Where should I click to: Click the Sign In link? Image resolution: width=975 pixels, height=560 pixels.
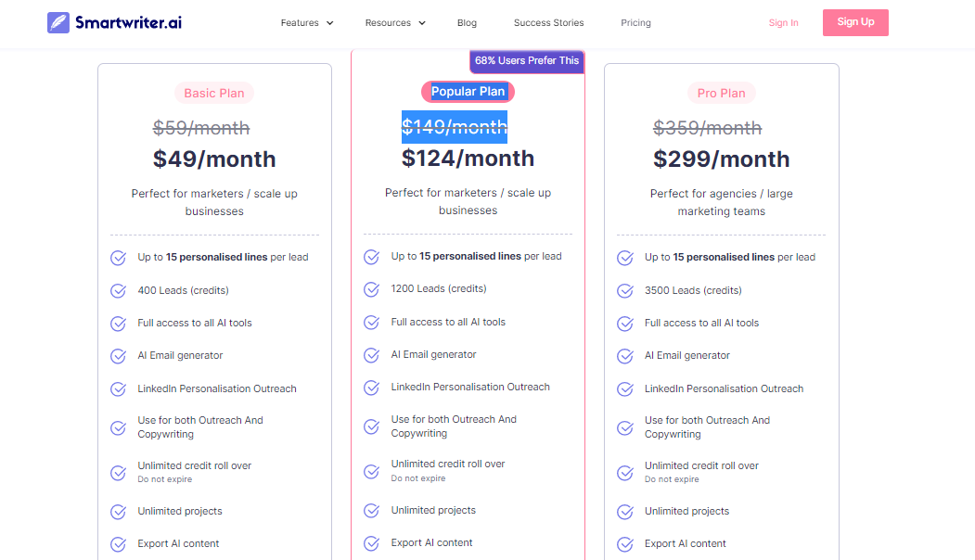click(x=783, y=23)
